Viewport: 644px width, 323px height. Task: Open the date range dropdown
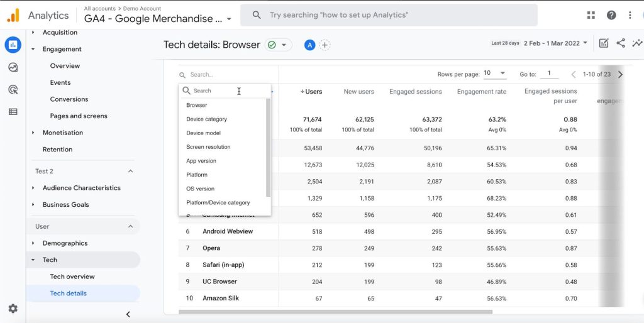tap(556, 43)
